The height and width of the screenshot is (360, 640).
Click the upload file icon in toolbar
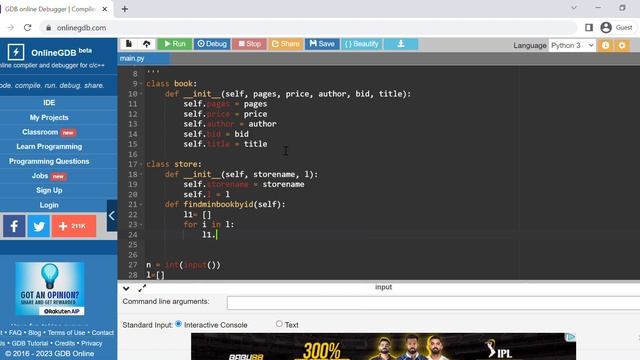click(x=147, y=44)
